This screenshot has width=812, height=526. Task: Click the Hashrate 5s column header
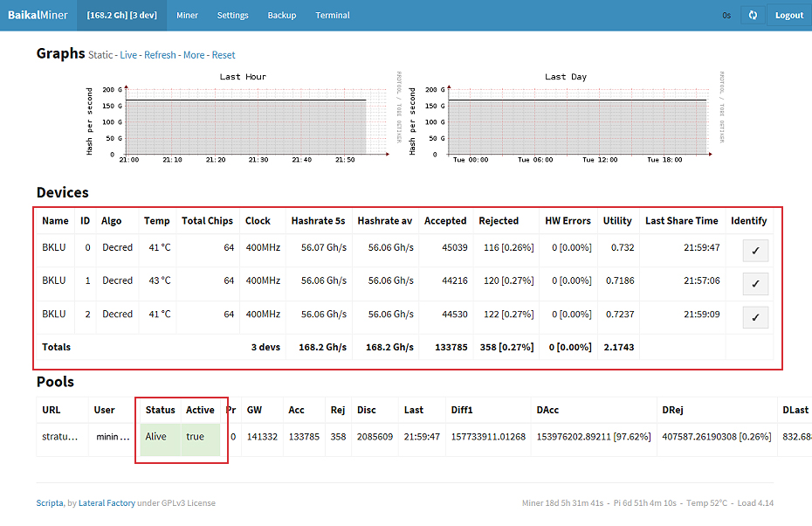(318, 221)
